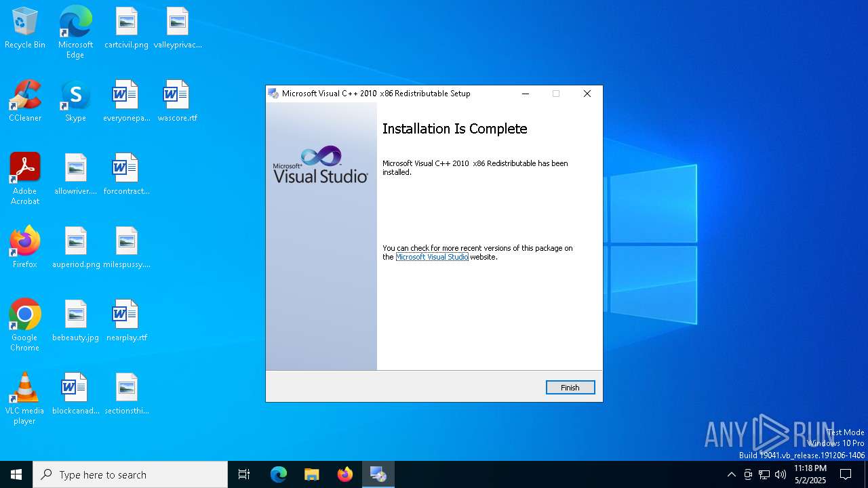Select the auperiod.png image file
This screenshot has width=868, height=488.
(x=75, y=248)
